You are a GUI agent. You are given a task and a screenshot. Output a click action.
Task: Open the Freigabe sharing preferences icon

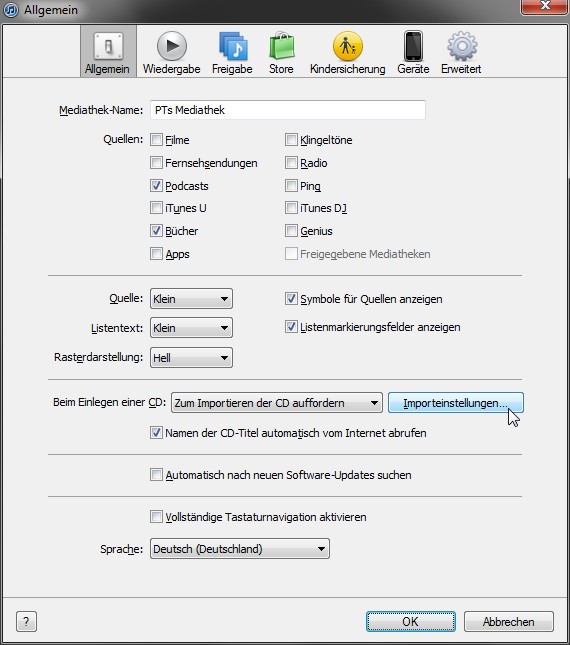(x=233, y=46)
